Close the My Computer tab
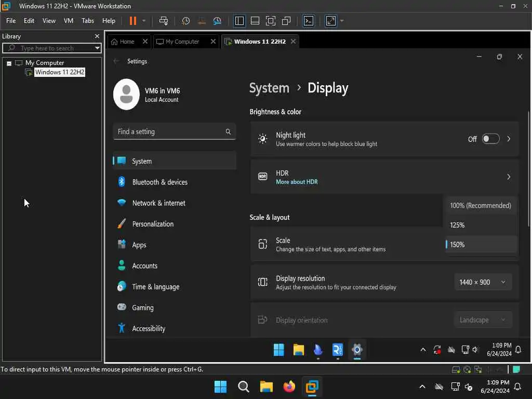 (x=213, y=42)
